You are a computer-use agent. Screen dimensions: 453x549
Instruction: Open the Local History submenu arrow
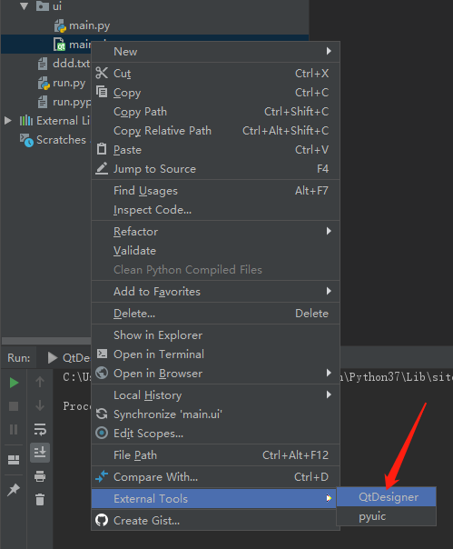[329, 395]
